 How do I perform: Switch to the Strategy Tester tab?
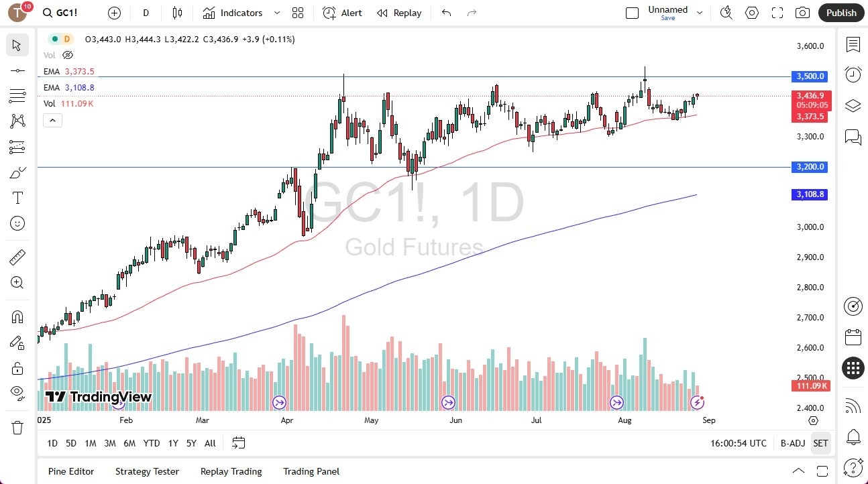[x=147, y=471]
